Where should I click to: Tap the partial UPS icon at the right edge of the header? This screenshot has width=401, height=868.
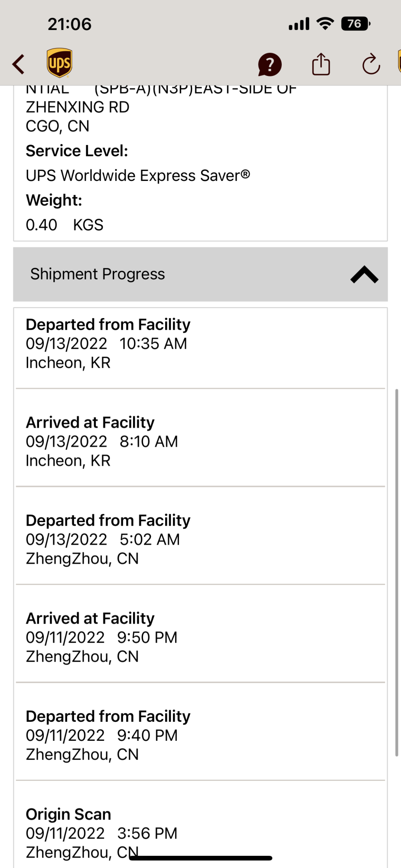[399, 61]
